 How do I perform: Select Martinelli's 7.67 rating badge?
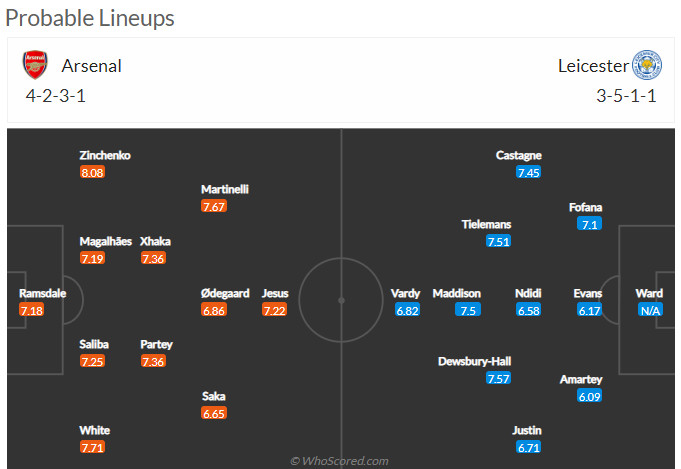click(x=214, y=206)
